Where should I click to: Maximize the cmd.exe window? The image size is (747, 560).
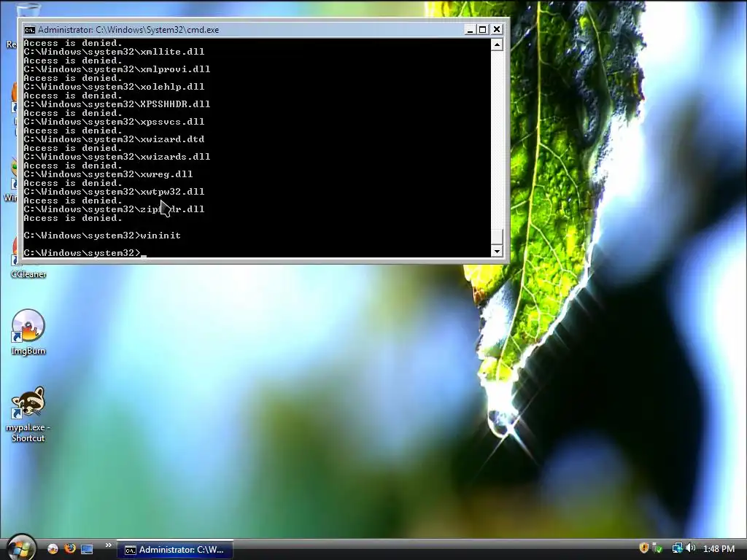click(x=483, y=29)
